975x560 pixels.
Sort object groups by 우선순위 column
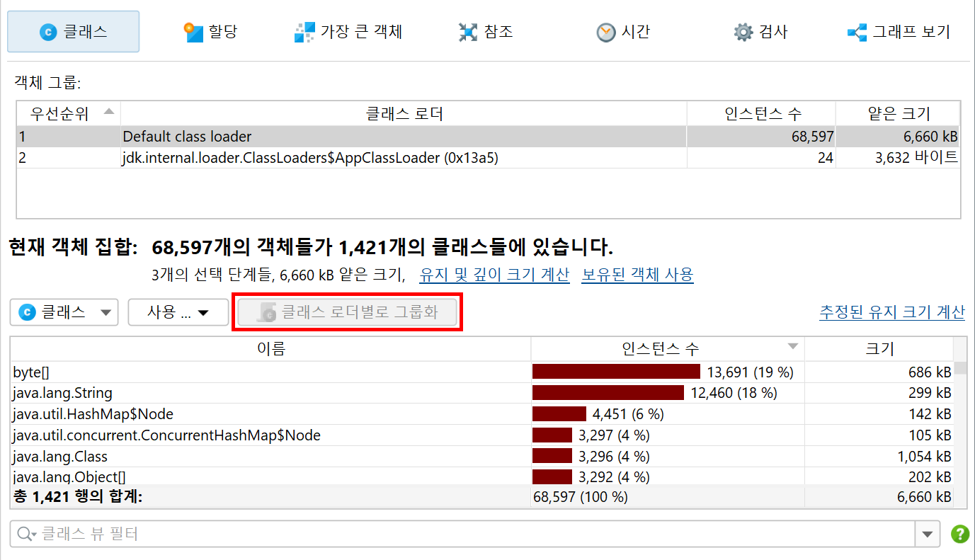pyautogui.click(x=69, y=113)
